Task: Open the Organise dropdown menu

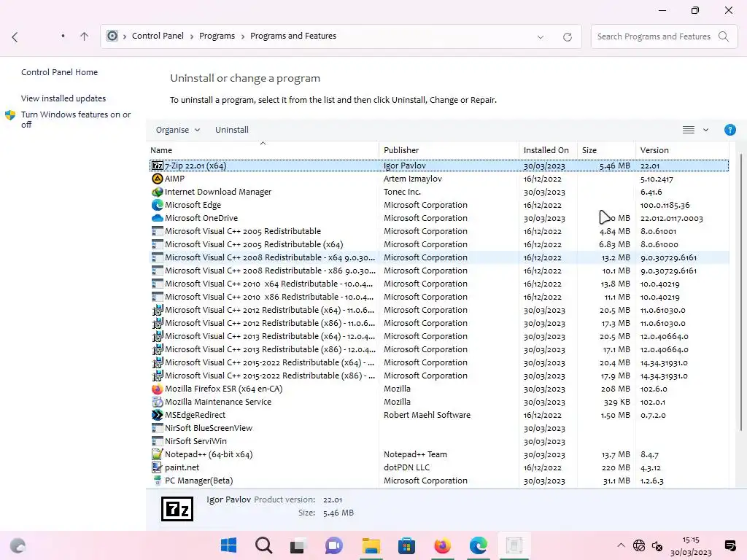Action: [178, 130]
